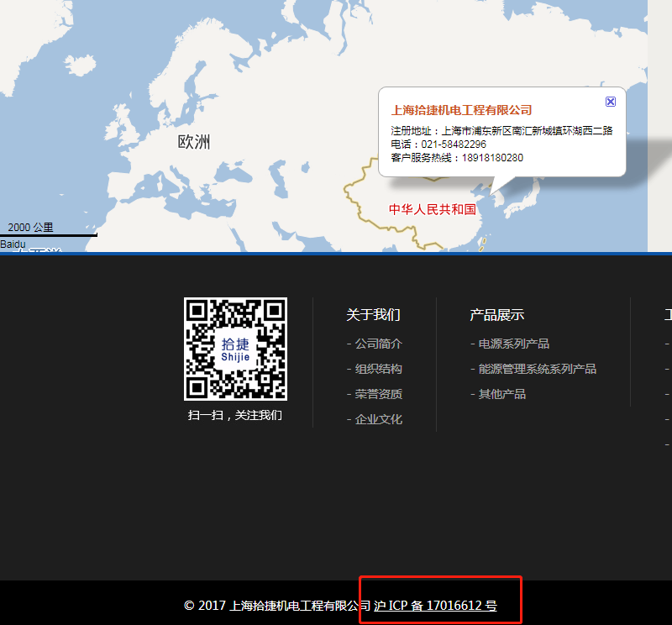Viewport: 672px width, 625px height.
Task: Open 电源系列产品 under 产品展示
Action: pos(514,343)
